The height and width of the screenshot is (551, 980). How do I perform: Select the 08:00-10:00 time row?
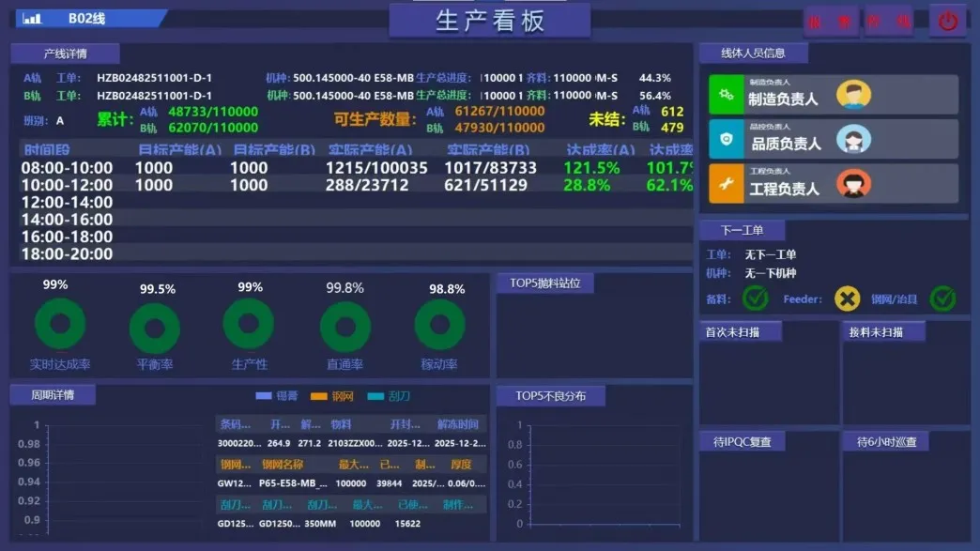click(x=357, y=168)
